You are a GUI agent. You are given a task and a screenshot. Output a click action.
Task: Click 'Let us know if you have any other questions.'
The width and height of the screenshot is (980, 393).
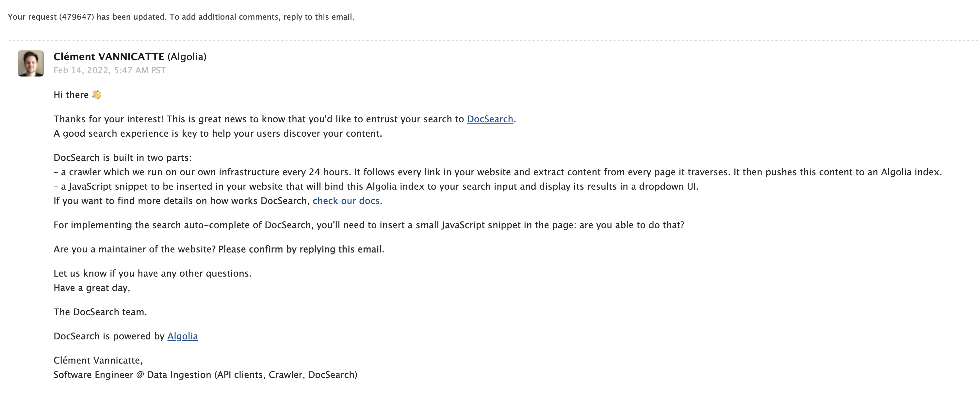click(x=153, y=273)
